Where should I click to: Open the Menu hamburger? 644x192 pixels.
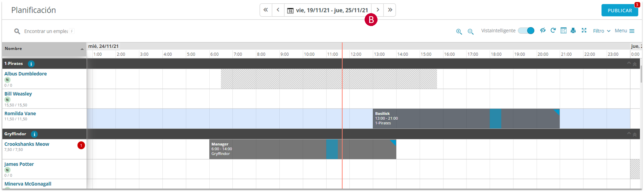pyautogui.click(x=624, y=31)
